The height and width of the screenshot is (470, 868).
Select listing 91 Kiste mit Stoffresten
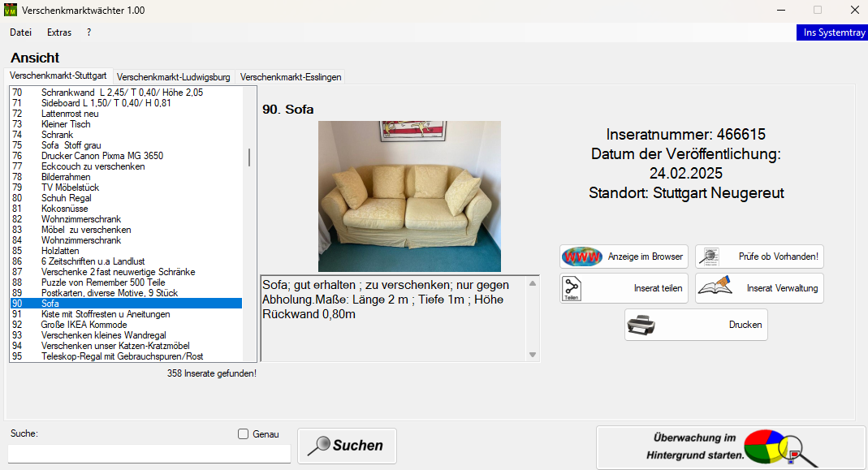click(126, 313)
